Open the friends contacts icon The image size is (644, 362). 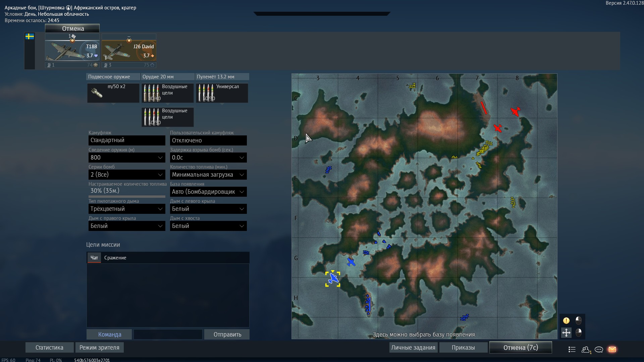[x=586, y=350]
